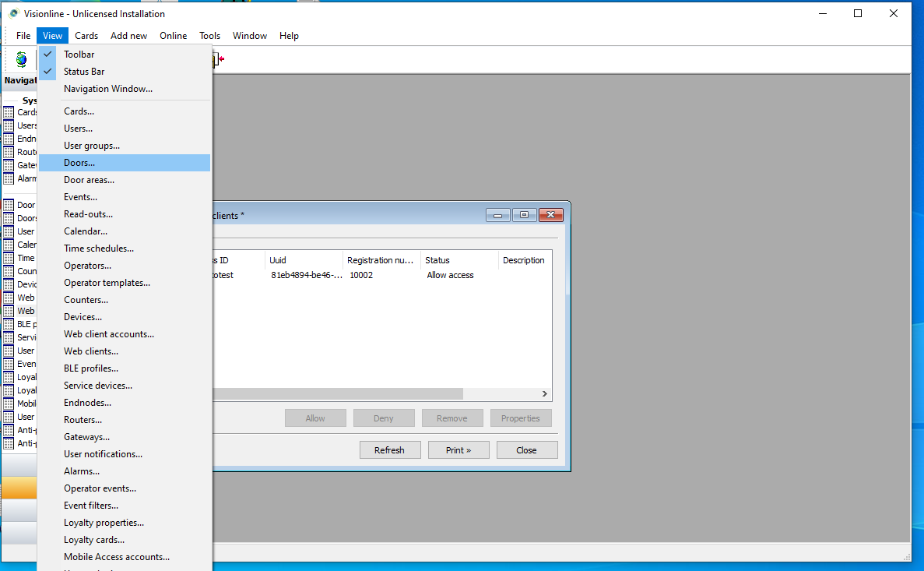Click the globe icon in the toolbar

[21, 59]
